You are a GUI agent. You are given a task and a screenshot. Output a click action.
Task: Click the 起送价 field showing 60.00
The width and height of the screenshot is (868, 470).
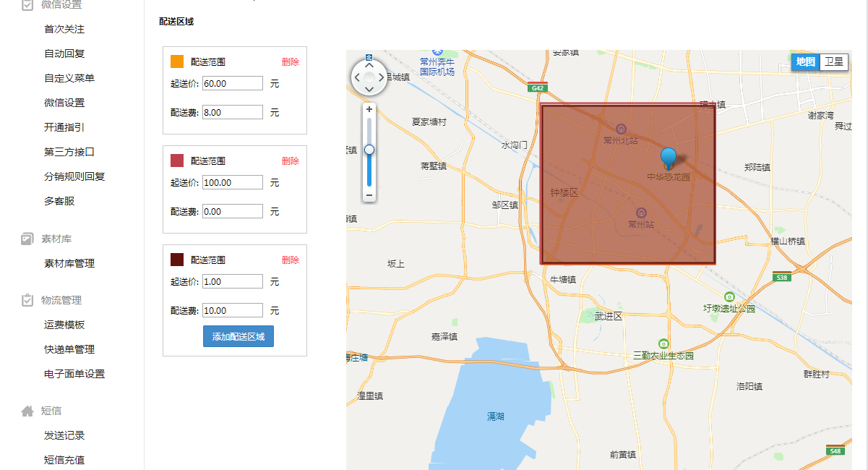click(x=233, y=83)
